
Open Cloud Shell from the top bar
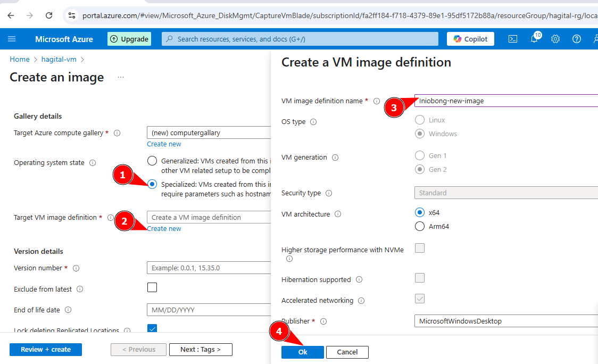pyautogui.click(x=513, y=39)
